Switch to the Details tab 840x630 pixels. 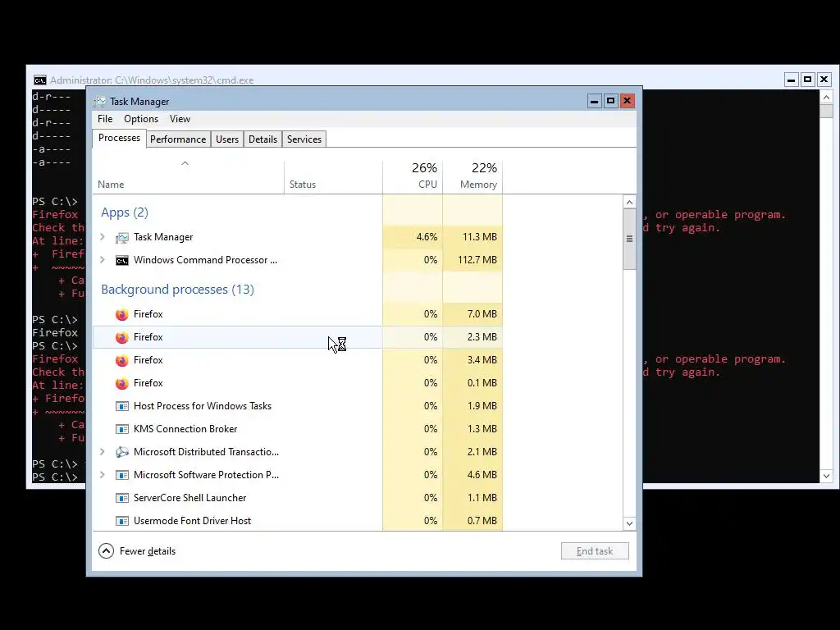coord(262,139)
